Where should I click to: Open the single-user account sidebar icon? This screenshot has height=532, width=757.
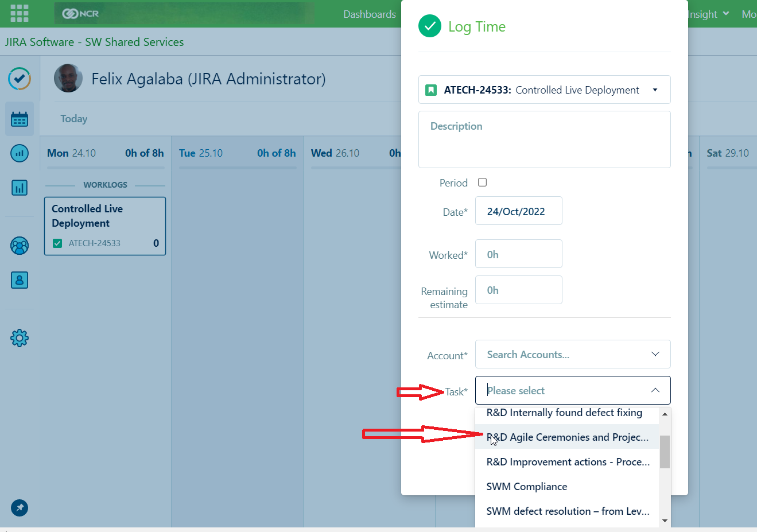coord(20,280)
